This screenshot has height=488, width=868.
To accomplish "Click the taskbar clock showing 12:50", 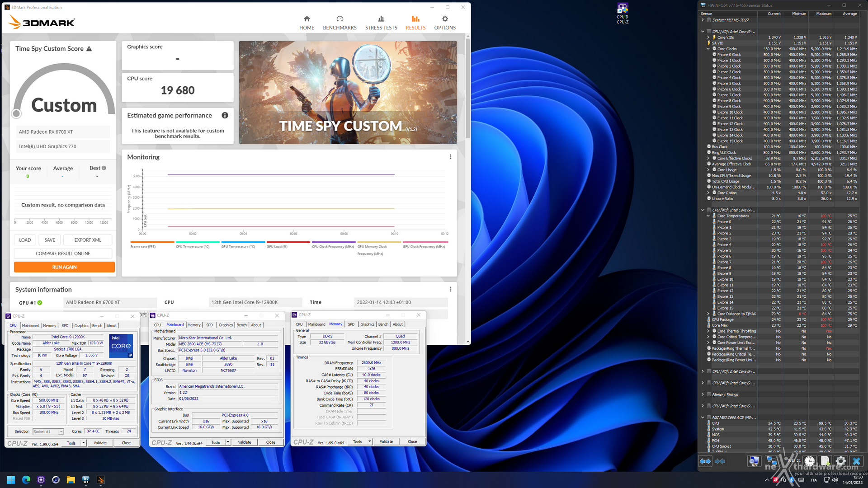I will click(852, 480).
